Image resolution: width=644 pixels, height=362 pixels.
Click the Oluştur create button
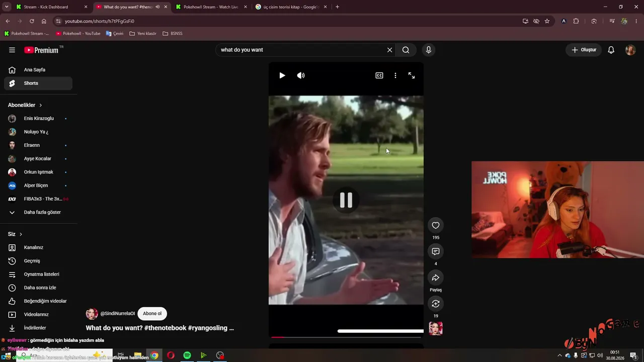[584, 50]
